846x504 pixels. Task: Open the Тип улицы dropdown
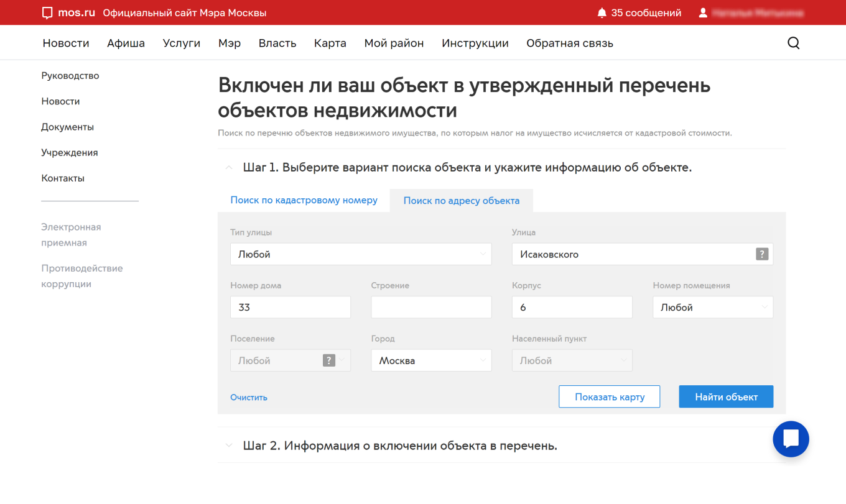(x=361, y=254)
